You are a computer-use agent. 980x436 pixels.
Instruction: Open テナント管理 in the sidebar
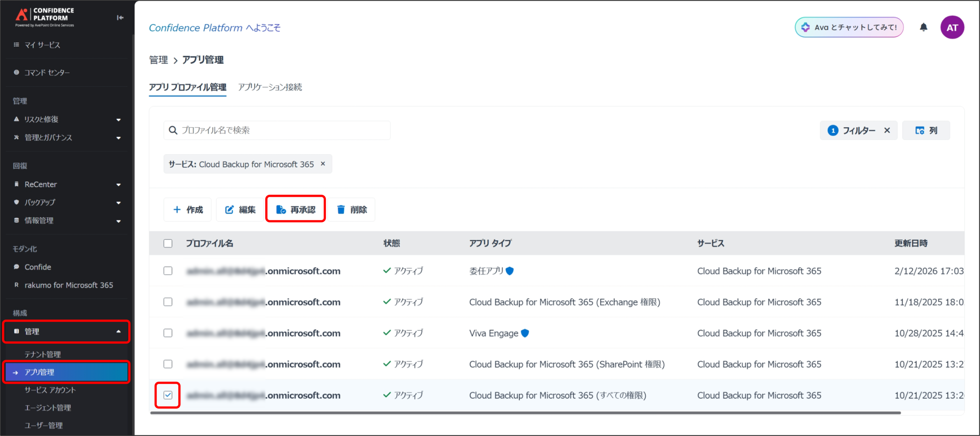tap(42, 354)
